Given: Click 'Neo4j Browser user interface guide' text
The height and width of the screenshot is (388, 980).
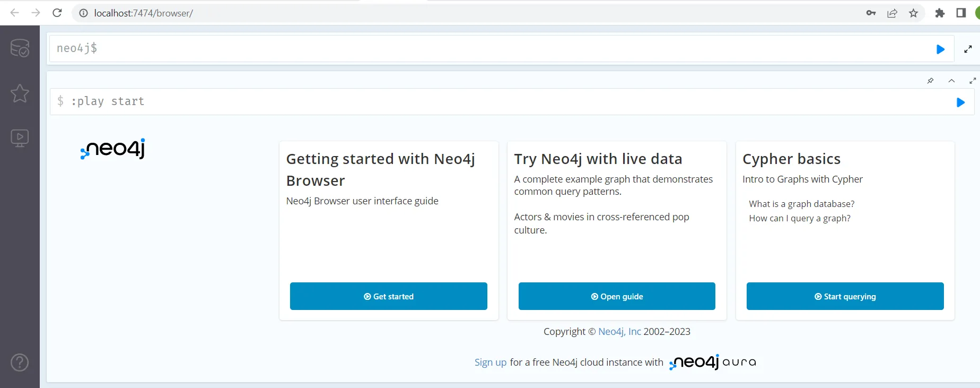Looking at the screenshot, I should tap(362, 201).
